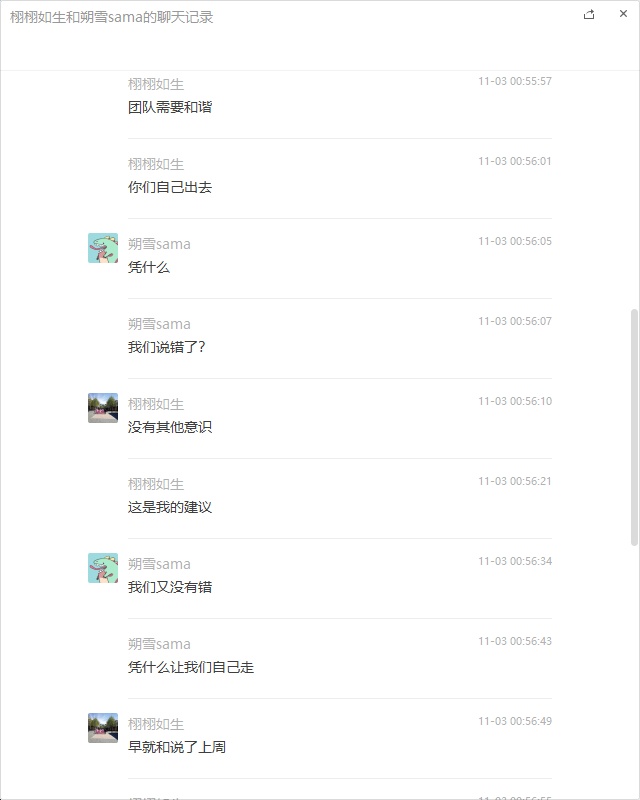Image resolution: width=640 pixels, height=800 pixels.
Task: Select the message 凭什么让我们自己走
Action: tap(191, 667)
